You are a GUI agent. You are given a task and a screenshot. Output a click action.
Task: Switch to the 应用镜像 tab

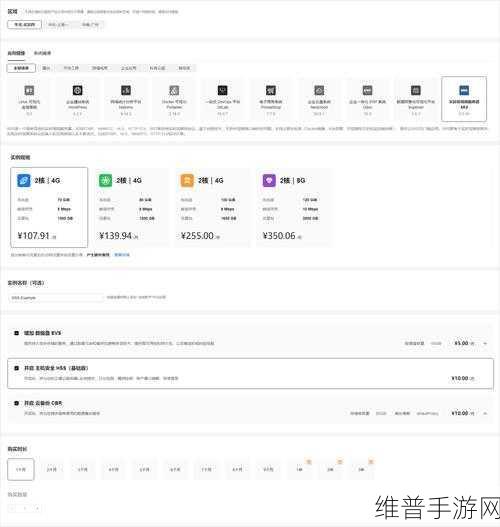(16, 53)
